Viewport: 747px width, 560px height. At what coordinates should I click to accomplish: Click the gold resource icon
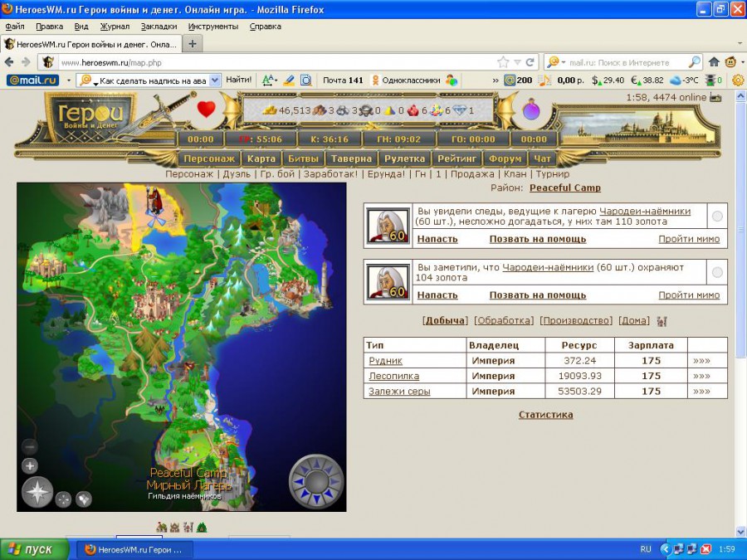point(270,110)
